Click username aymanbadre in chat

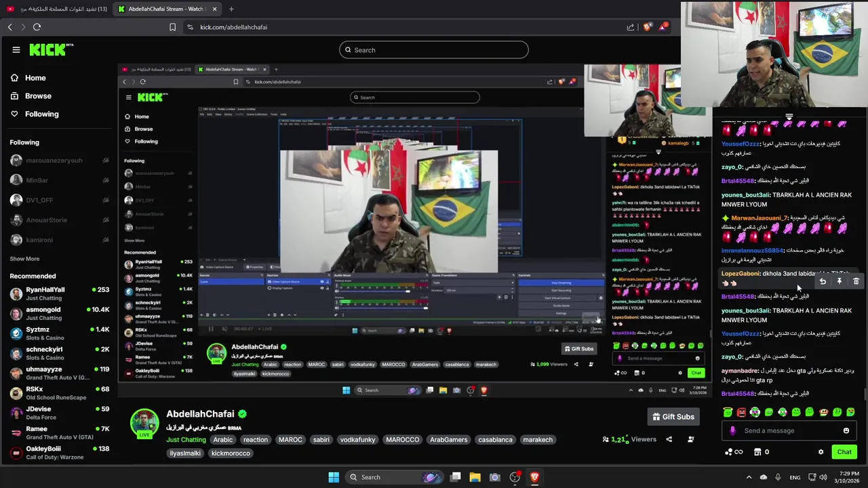pos(740,371)
